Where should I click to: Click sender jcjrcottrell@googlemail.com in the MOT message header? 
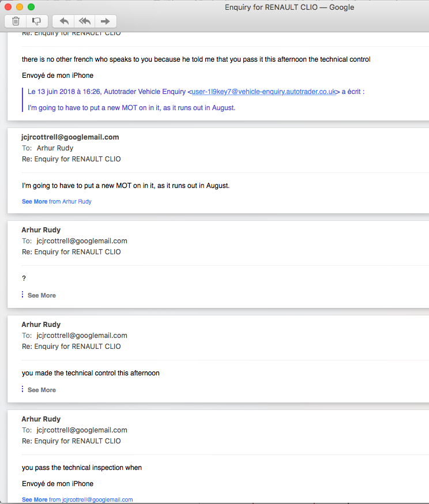(70, 137)
